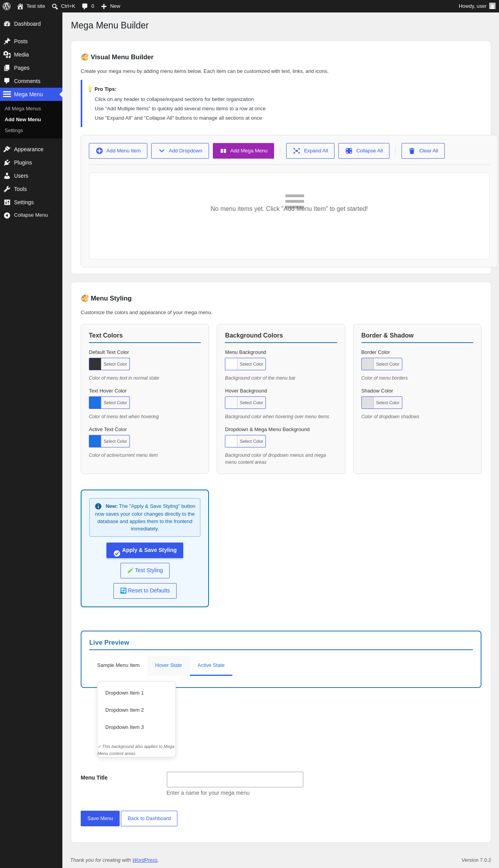Click the refresh icon on Reset to Defaults
This screenshot has width=499, height=868.
[123, 591]
